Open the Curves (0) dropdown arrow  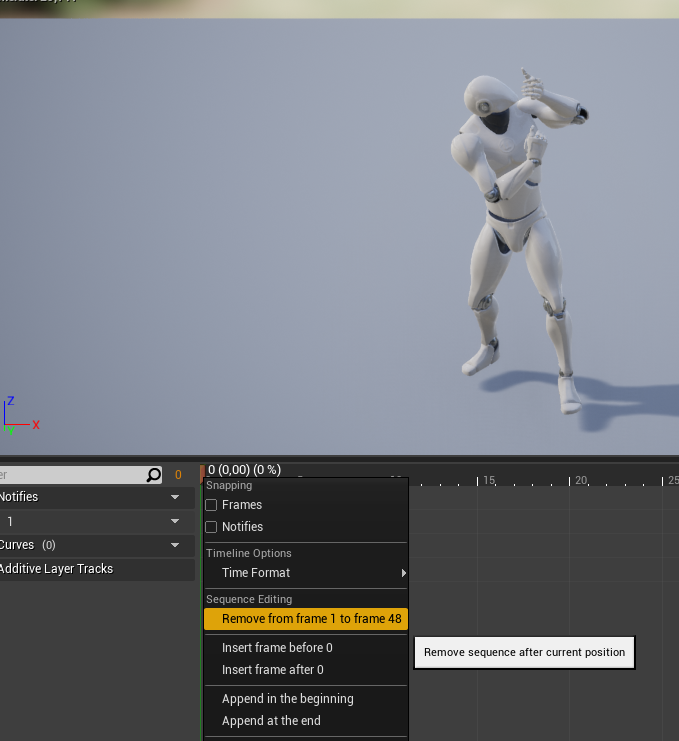(x=175, y=545)
